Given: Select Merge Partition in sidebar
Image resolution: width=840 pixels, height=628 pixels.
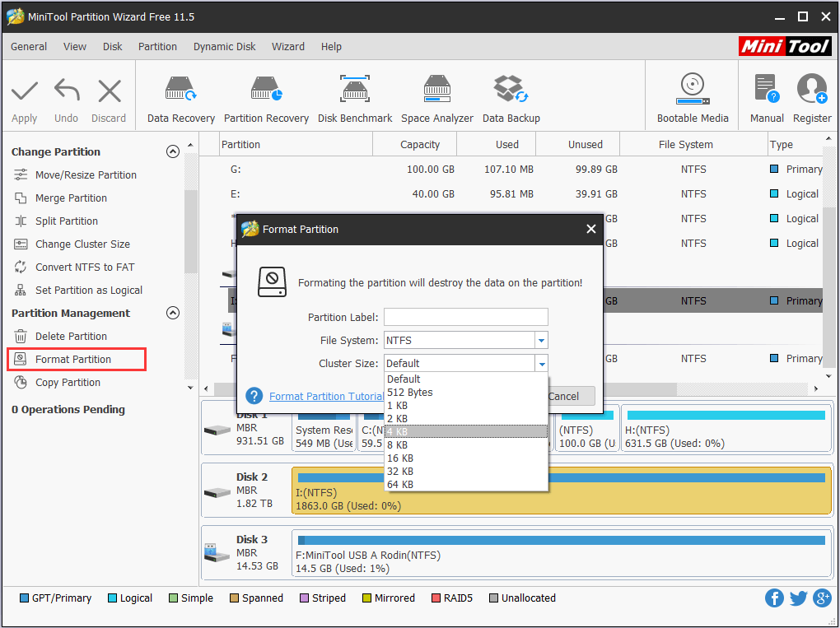Looking at the screenshot, I should pyautogui.click(x=60, y=198).
